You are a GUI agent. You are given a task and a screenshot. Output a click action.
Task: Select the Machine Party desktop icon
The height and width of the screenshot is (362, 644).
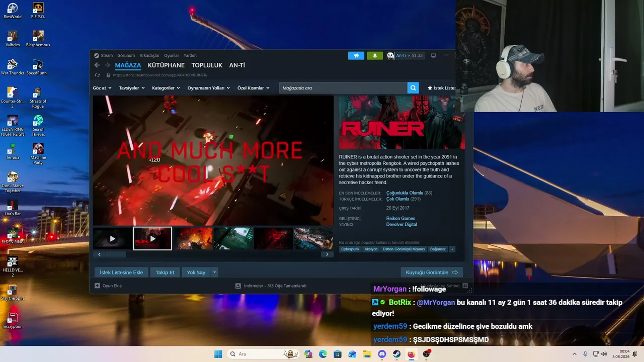(x=38, y=154)
